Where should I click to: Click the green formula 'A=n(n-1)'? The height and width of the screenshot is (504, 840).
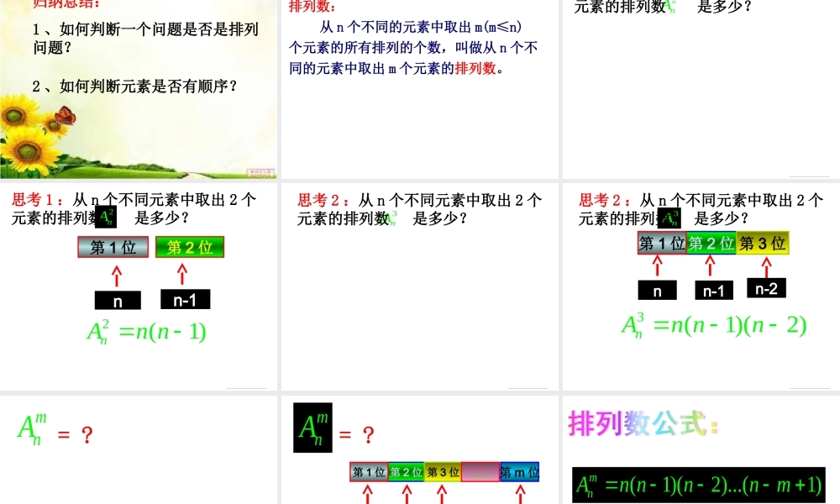[x=146, y=332]
